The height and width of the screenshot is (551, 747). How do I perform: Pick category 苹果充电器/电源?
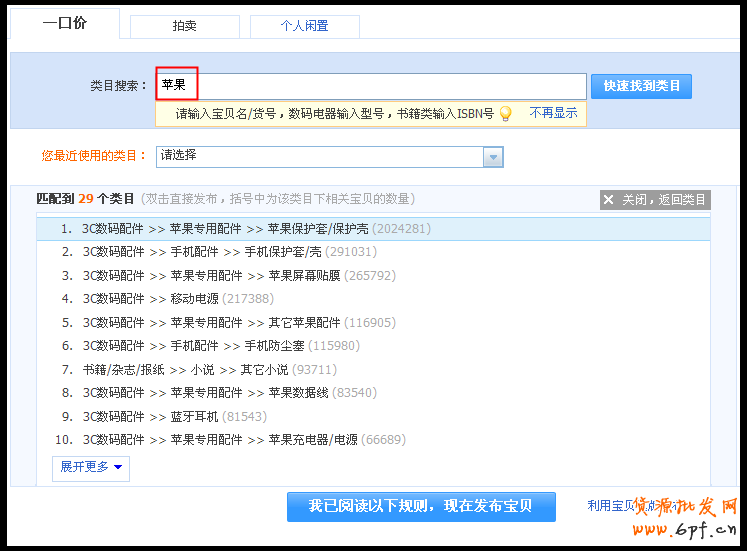click(x=311, y=440)
